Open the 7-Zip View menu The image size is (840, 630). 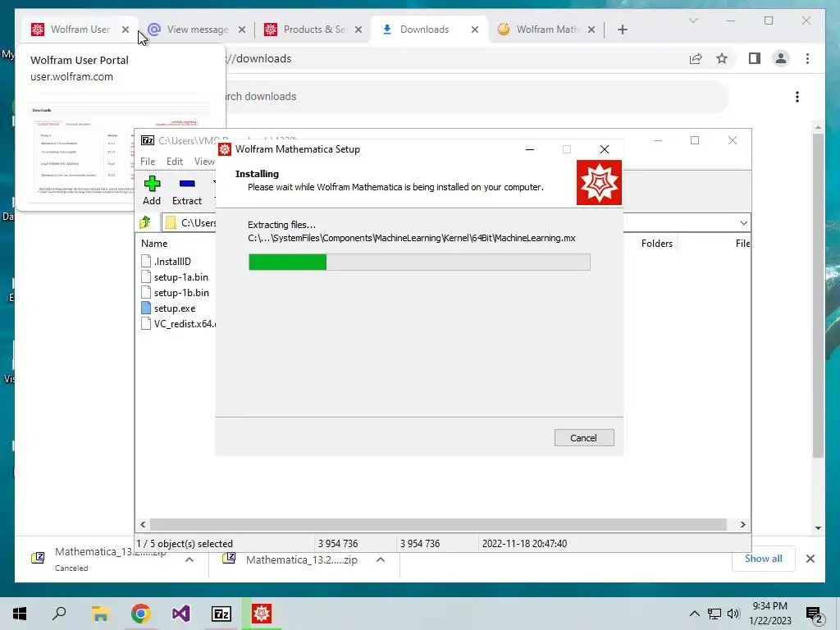tap(204, 162)
